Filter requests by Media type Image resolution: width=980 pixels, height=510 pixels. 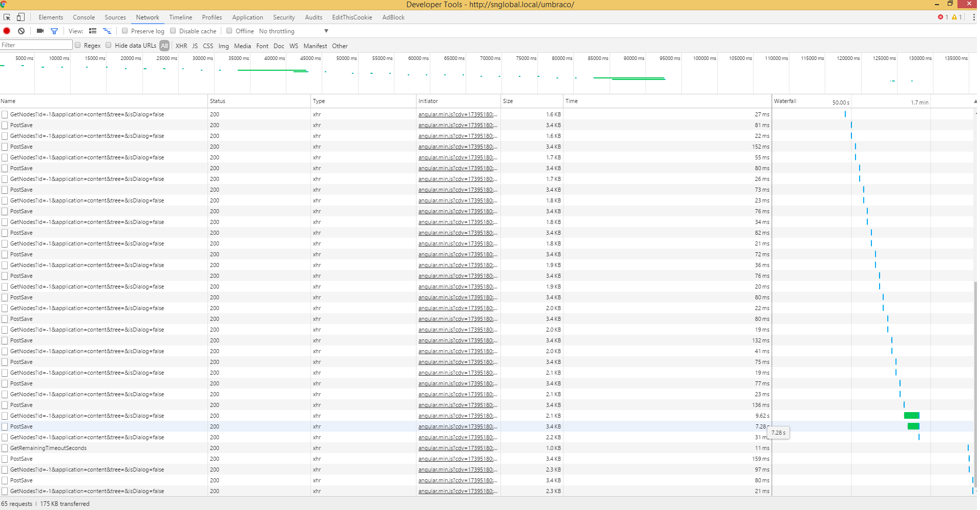point(242,46)
